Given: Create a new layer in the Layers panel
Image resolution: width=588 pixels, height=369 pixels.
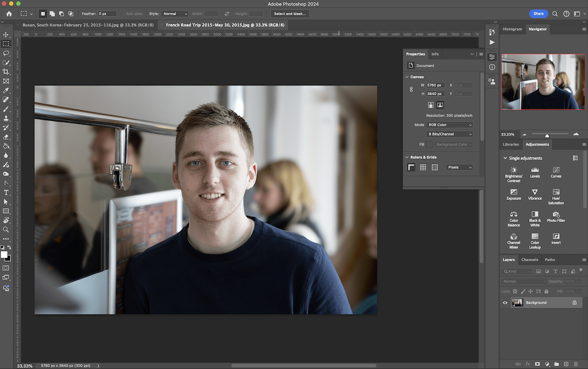Looking at the screenshot, I should tap(566, 364).
